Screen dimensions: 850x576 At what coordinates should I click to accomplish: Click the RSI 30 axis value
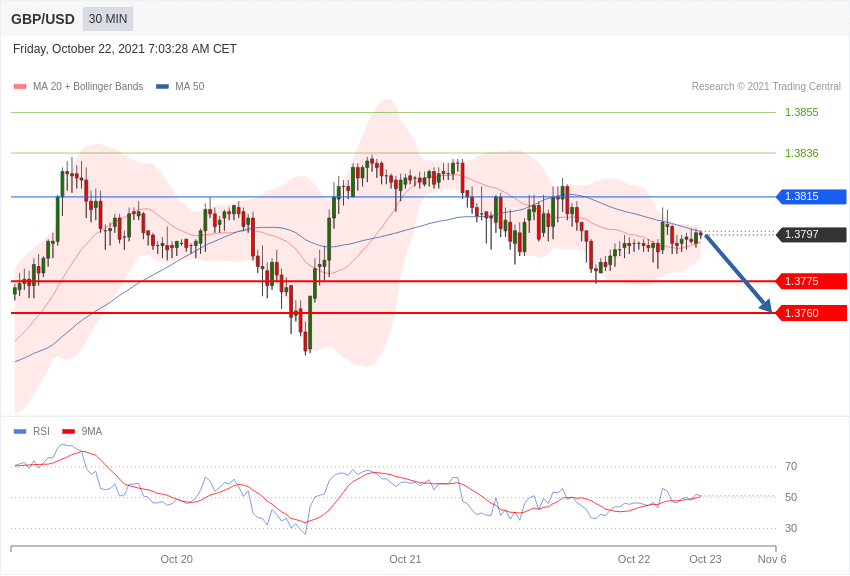click(791, 528)
